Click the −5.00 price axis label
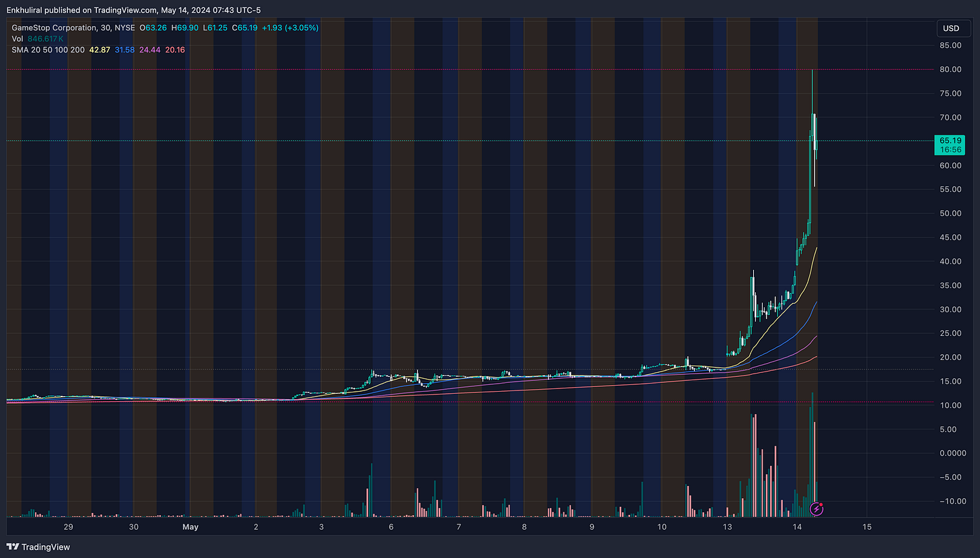The image size is (980, 558). tap(951, 477)
